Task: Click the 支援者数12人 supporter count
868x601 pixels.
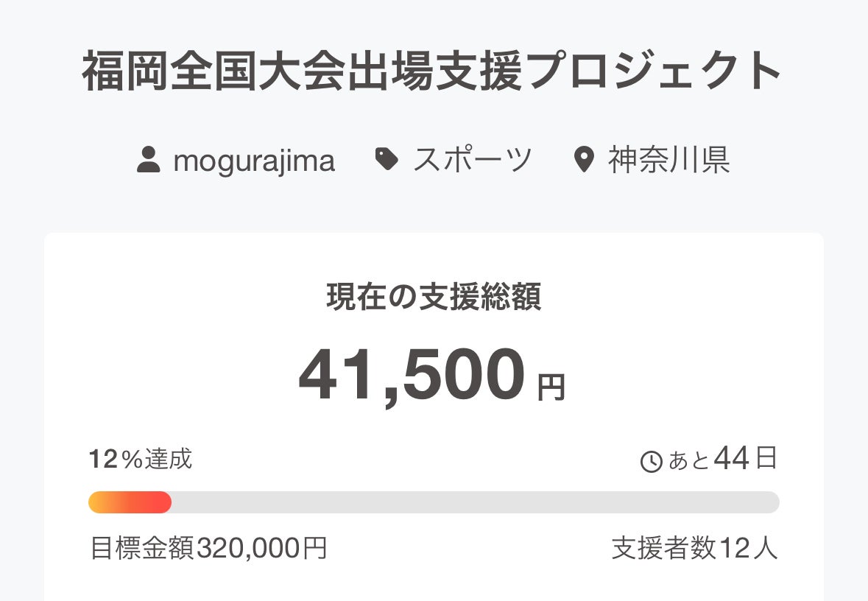Action: (694, 548)
